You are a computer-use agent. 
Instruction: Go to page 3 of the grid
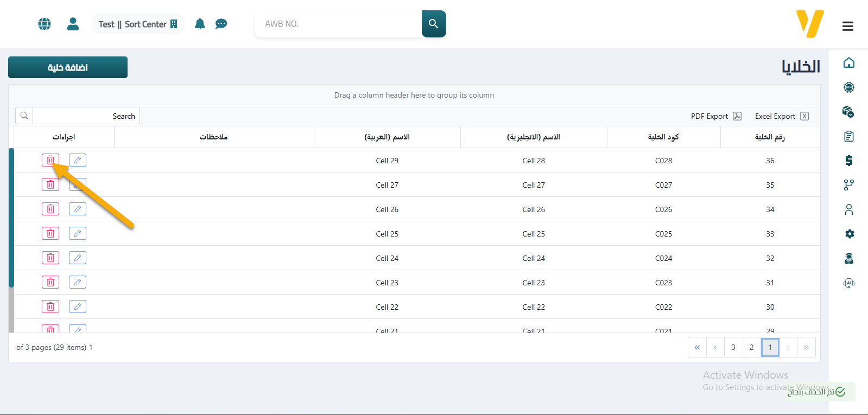(x=733, y=347)
